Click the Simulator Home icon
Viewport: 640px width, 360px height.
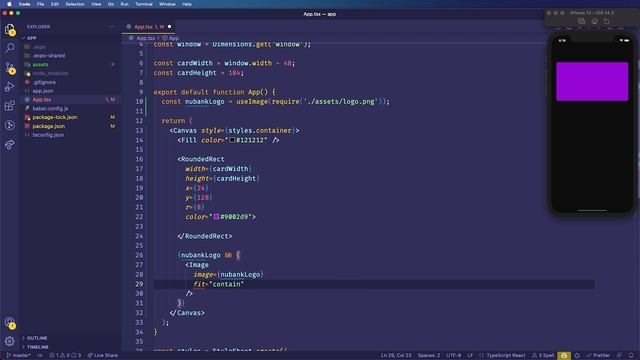[594, 21]
